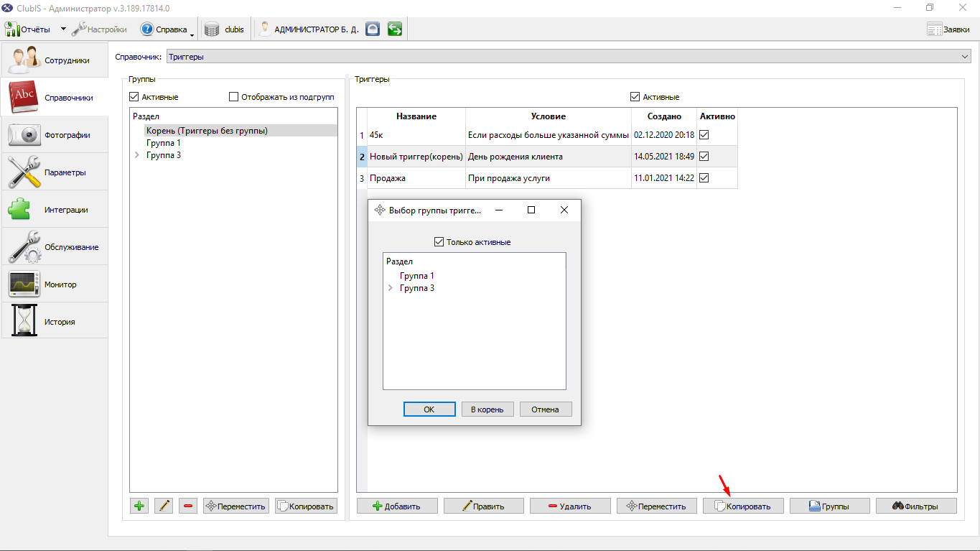The image size is (980, 551).
Task: Expand Группа 3 in dialog tree
Action: click(390, 288)
